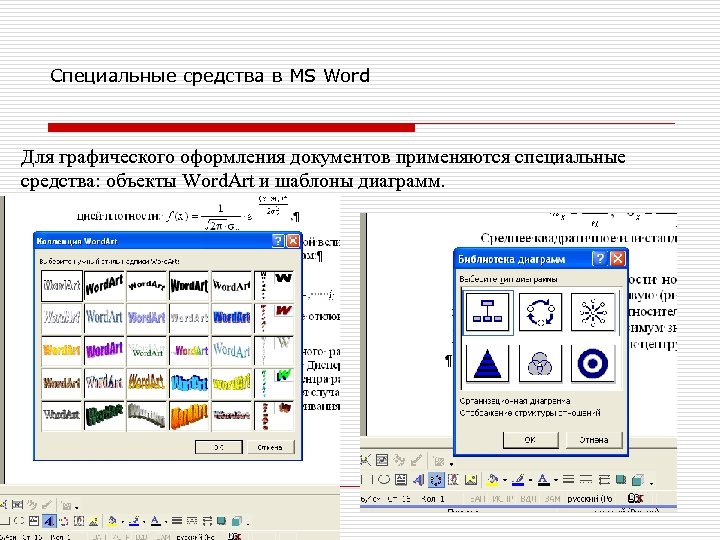Viewport: 720px width, 540px height.
Task: Click the help button in Коллекция WordArt title bar
Action: 278,241
